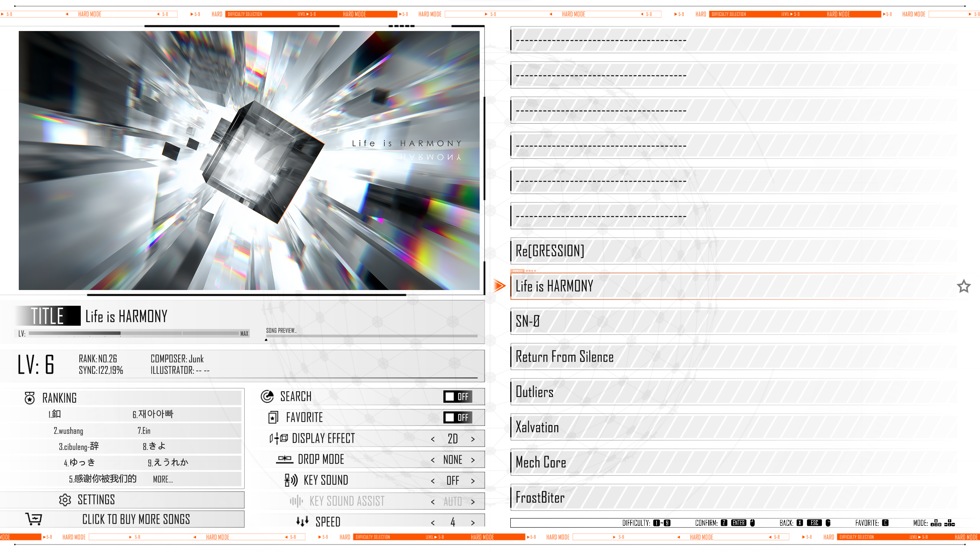Image resolution: width=980 pixels, height=551 pixels.
Task: Click the favorite star on Life is HARMONY
Action: (964, 286)
